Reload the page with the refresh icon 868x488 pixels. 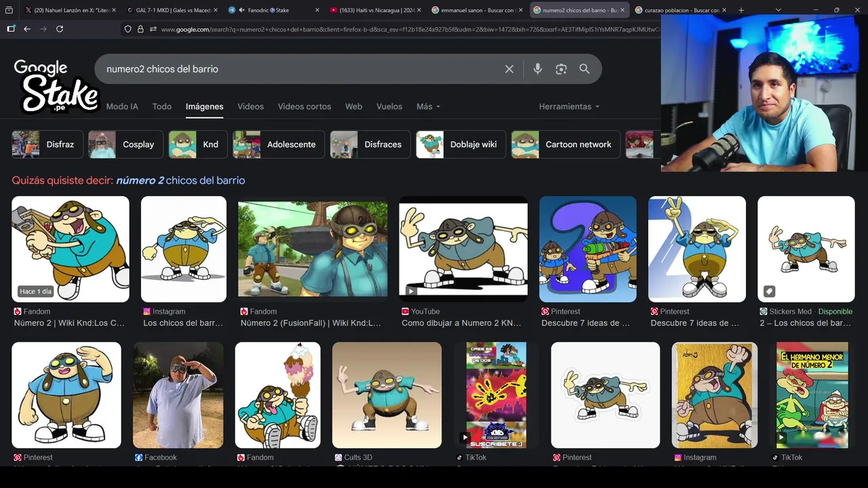point(60,29)
